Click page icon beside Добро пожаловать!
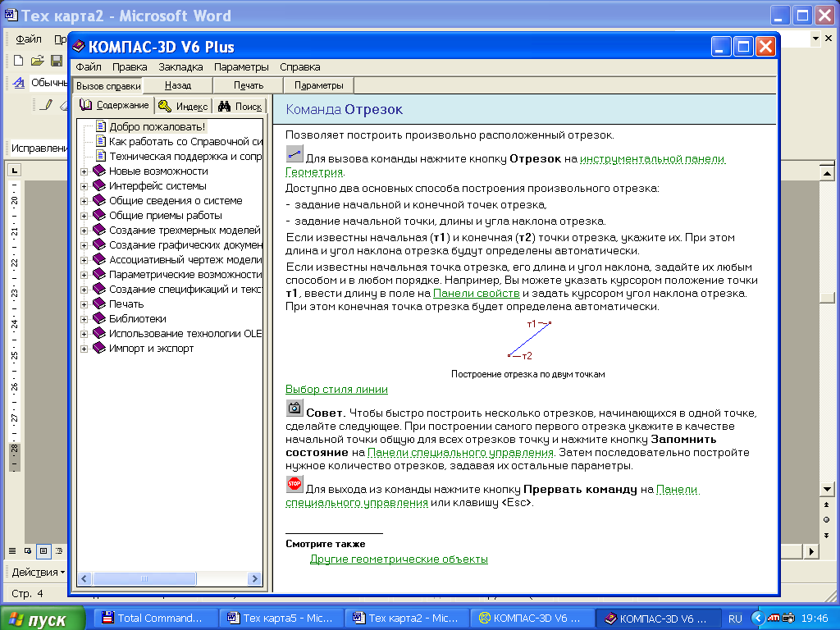 tap(101, 126)
